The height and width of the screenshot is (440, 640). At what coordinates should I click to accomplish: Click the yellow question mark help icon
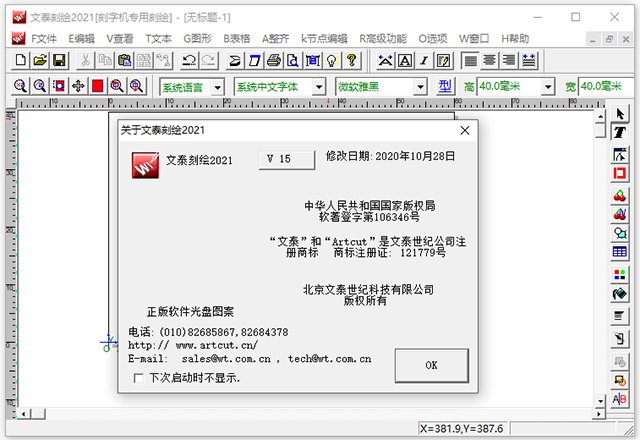[351, 61]
